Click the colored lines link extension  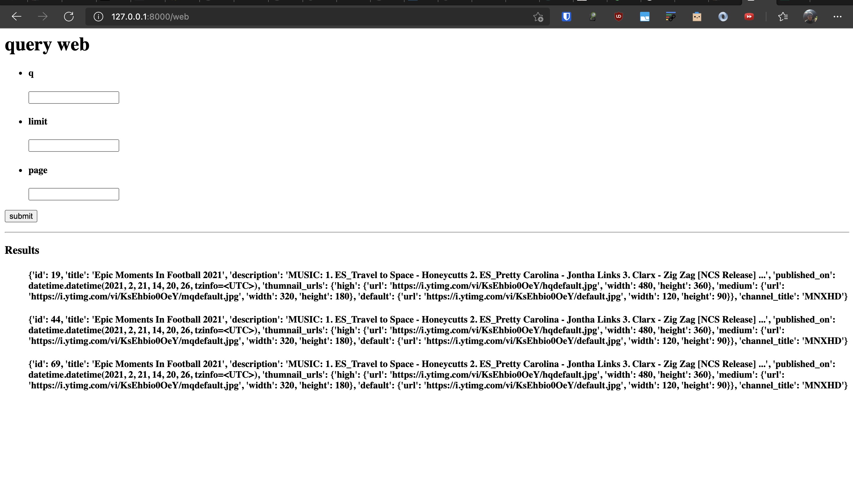[671, 17]
